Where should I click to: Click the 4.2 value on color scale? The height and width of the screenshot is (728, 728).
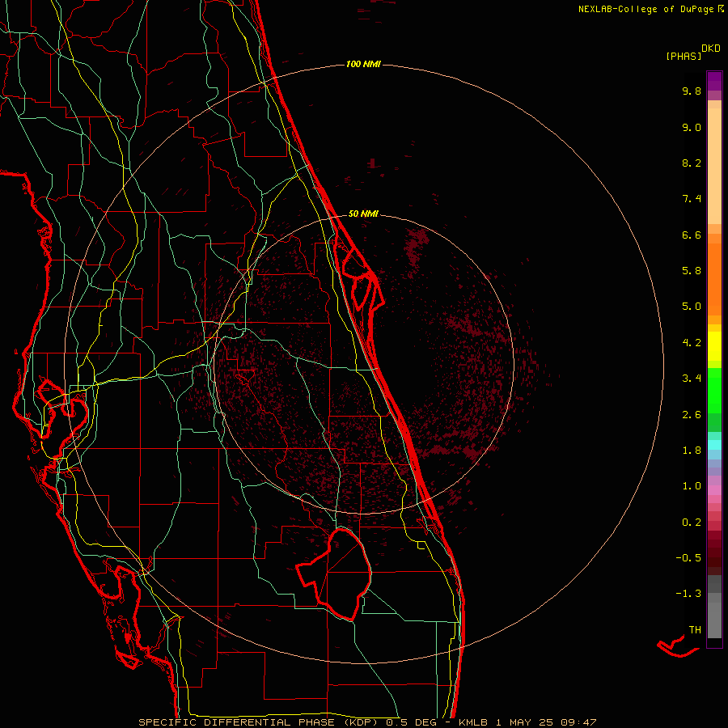(x=692, y=343)
